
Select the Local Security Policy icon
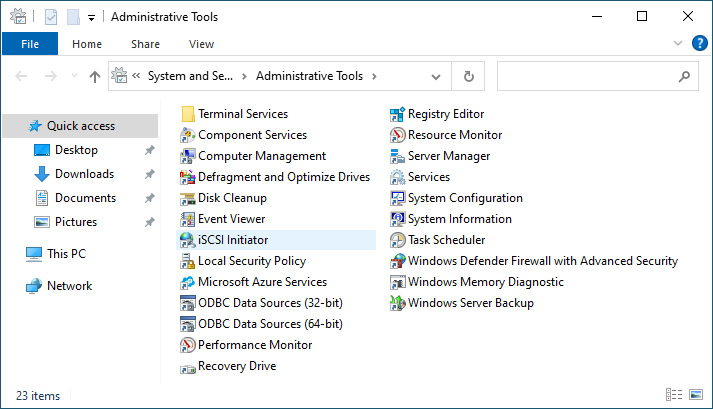point(188,261)
